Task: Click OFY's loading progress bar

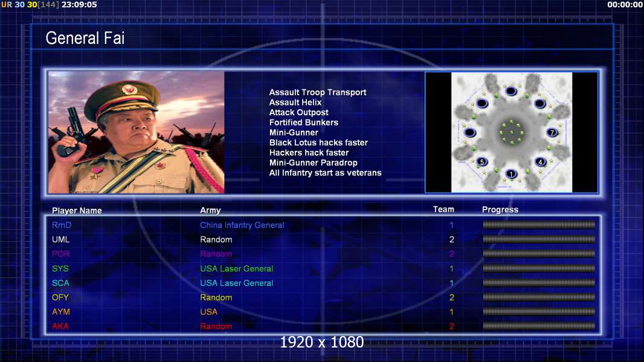Action: 539,297
